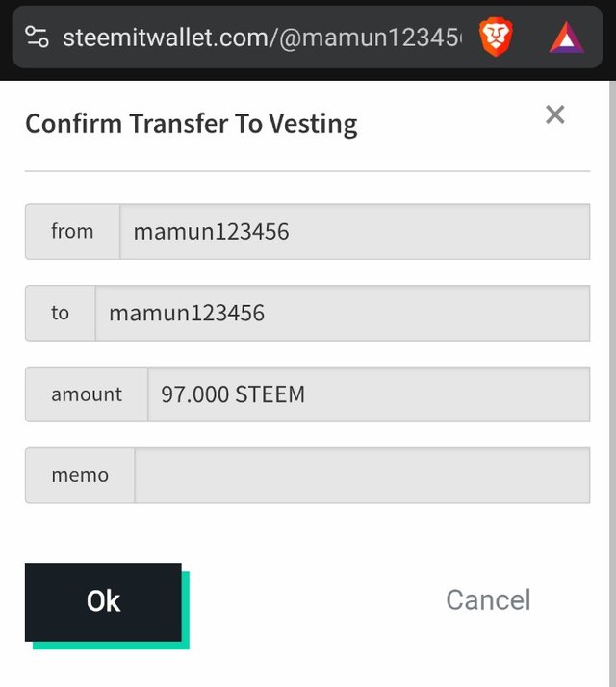Close the Confirm Transfer dialog with X

[x=554, y=115]
